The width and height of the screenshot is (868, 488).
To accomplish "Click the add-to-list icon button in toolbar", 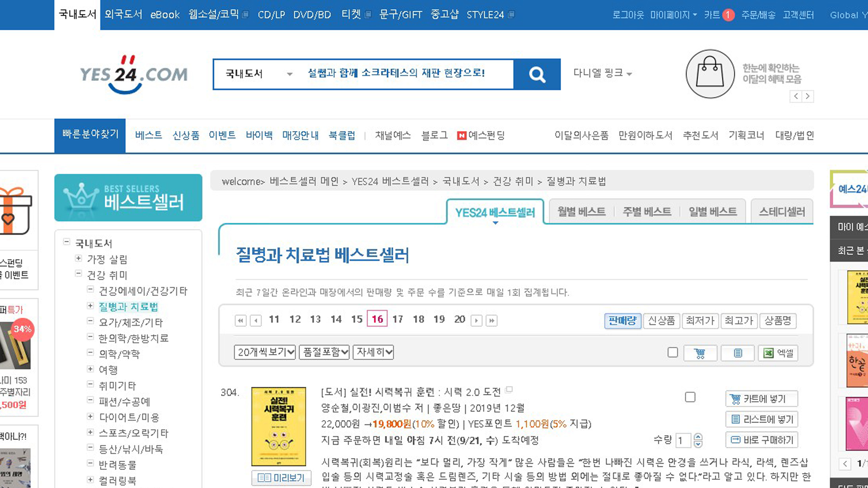I will click(x=738, y=353).
